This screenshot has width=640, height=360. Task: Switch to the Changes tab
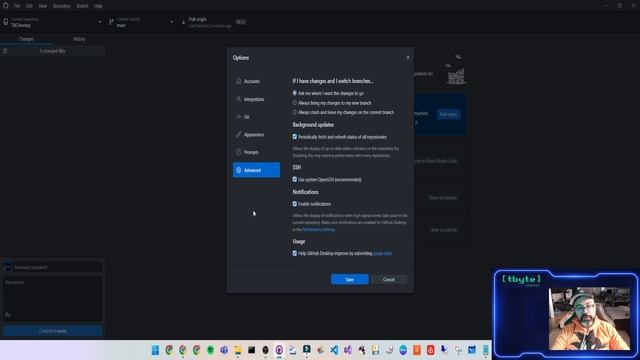tap(26, 39)
